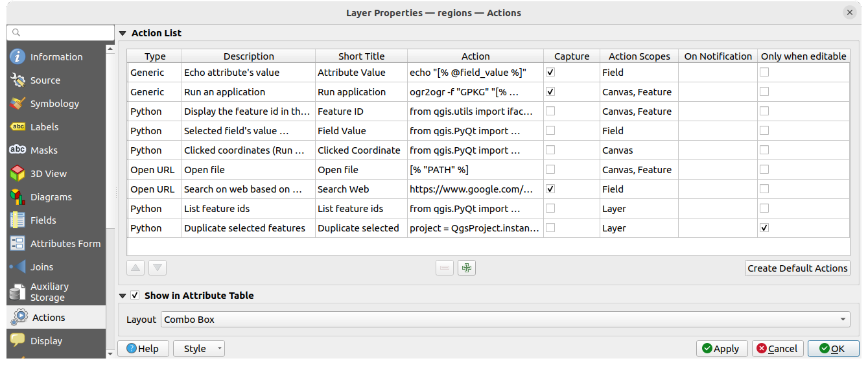Click the move action up arrow
Screen dimensions: 868x365
[135, 268]
